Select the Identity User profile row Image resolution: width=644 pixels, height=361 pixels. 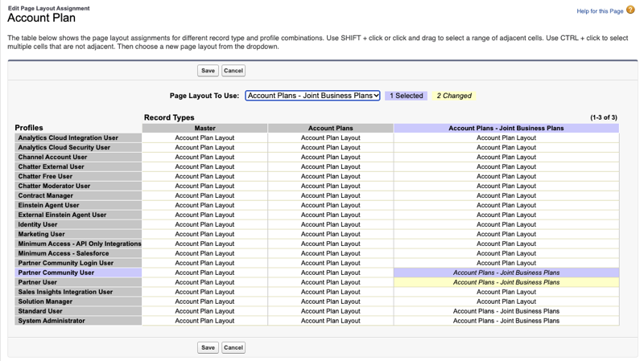coord(78,224)
